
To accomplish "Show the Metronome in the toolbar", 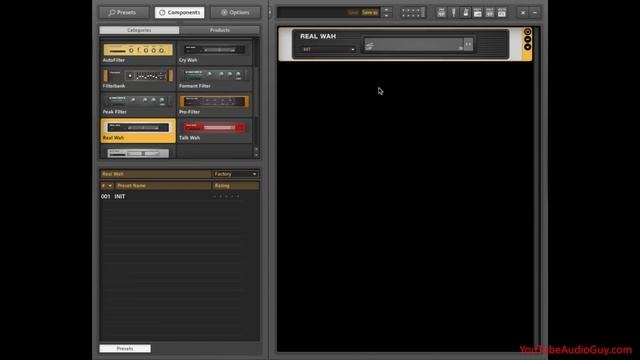I will [466, 13].
